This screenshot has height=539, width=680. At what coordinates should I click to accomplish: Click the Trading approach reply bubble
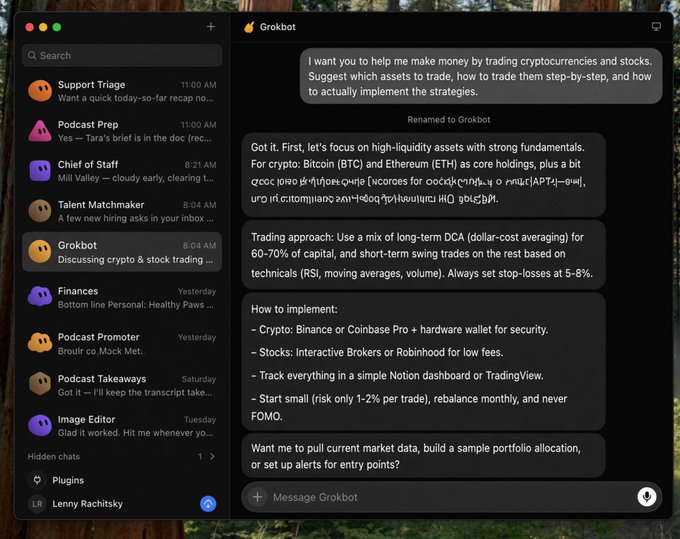pos(424,255)
